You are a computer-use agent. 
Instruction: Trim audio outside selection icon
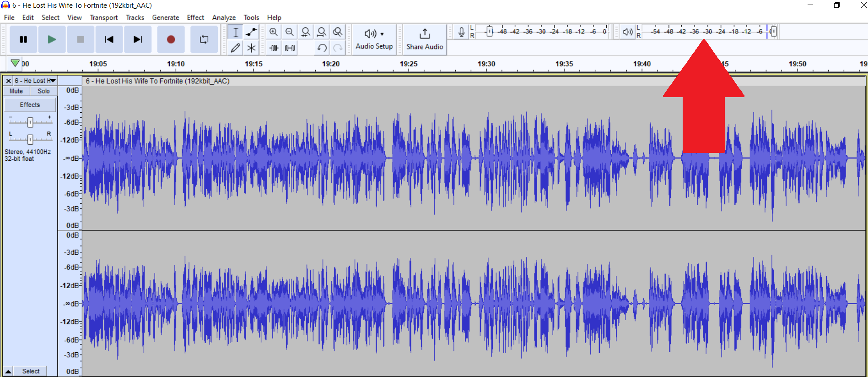coord(274,48)
